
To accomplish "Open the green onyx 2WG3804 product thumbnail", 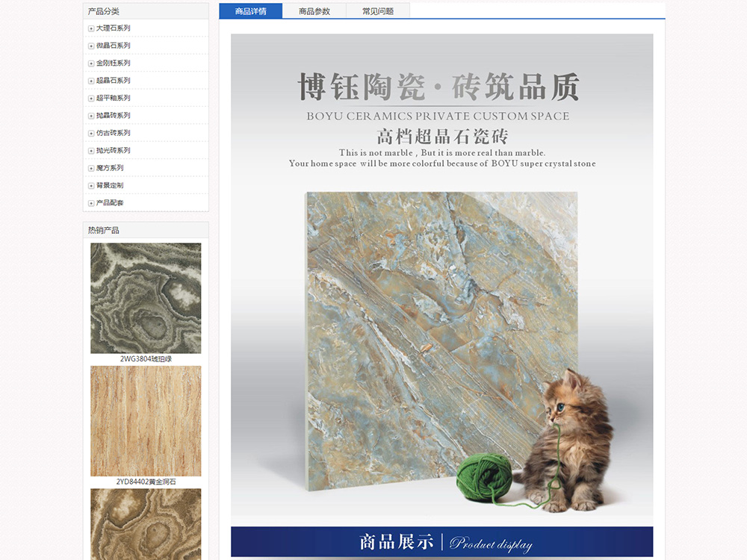I will point(146,298).
